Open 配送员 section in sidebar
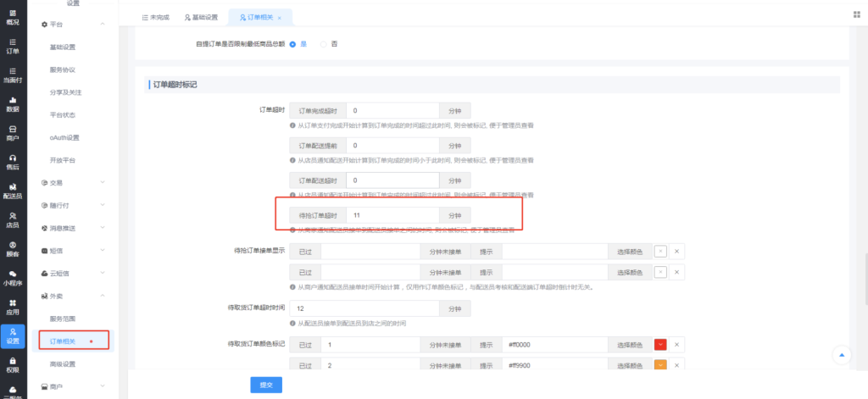This screenshot has height=399, width=868. (12, 191)
